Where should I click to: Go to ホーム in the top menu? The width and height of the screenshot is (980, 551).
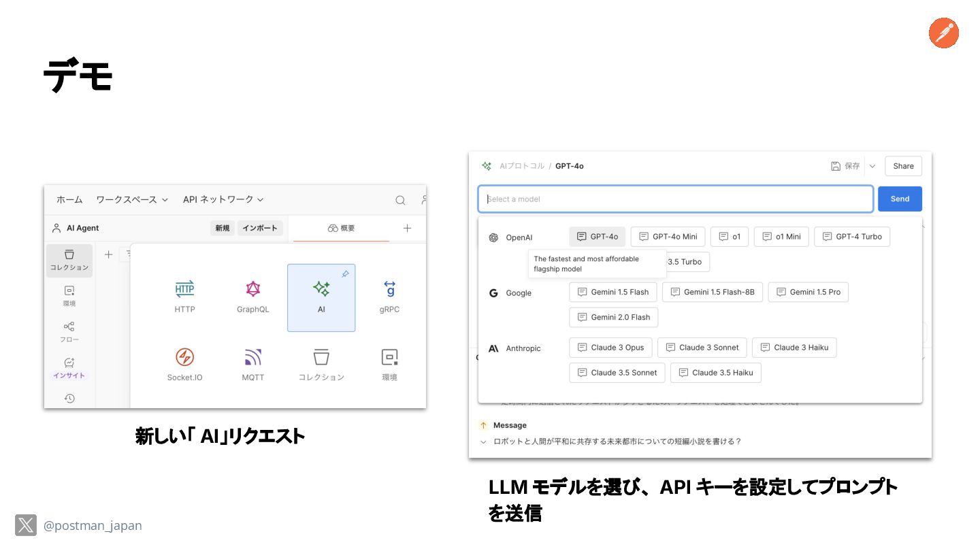point(69,199)
